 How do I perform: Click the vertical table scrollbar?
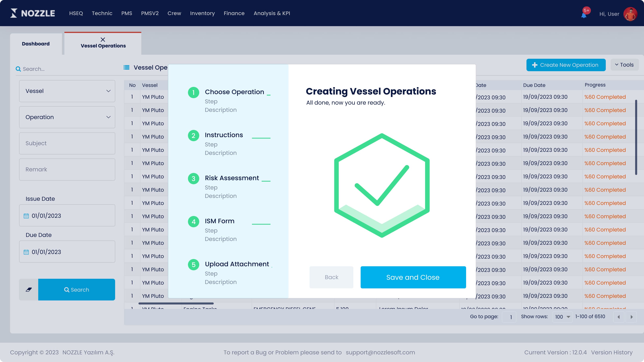(x=636, y=137)
